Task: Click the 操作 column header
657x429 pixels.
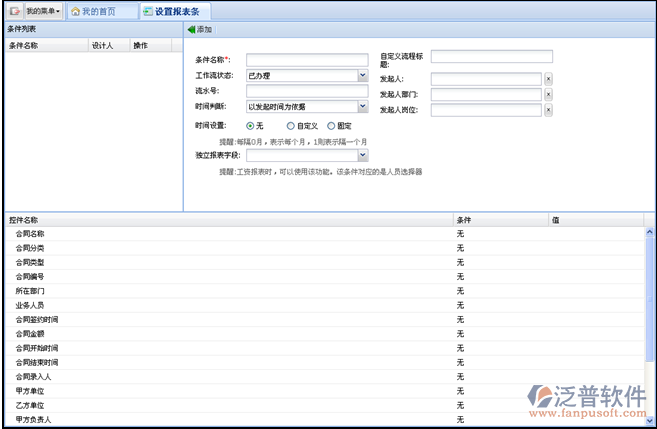Action: click(x=151, y=45)
